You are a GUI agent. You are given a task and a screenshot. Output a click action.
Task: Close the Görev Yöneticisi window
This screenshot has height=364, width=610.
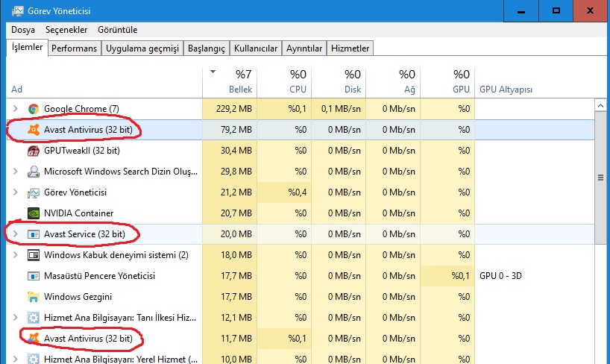(591, 11)
